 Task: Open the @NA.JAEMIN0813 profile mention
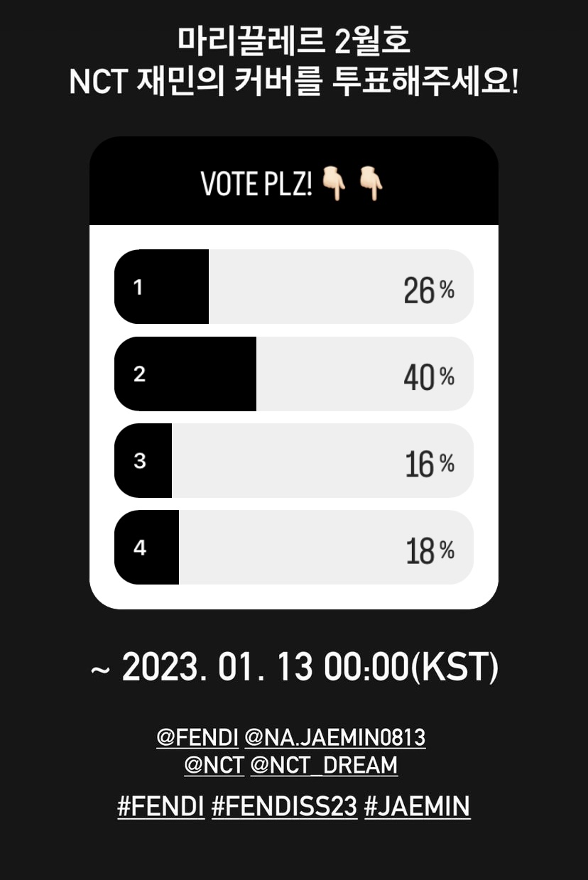tap(334, 738)
